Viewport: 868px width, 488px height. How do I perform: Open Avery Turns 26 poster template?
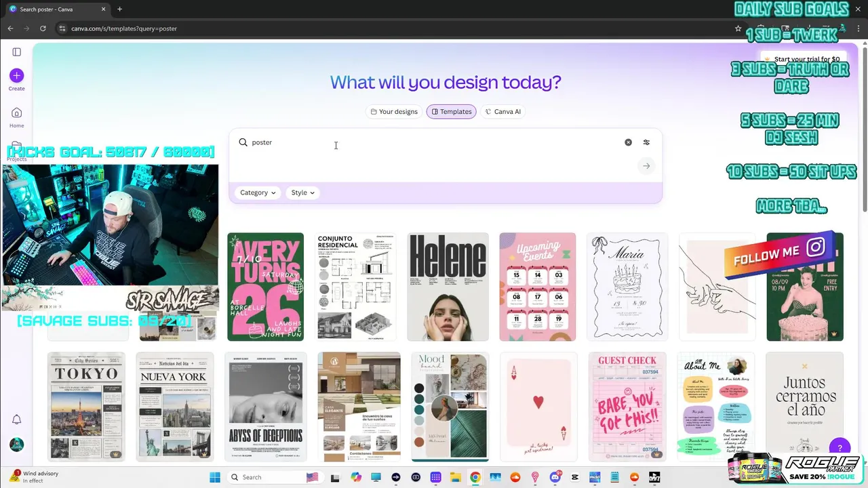tap(265, 287)
